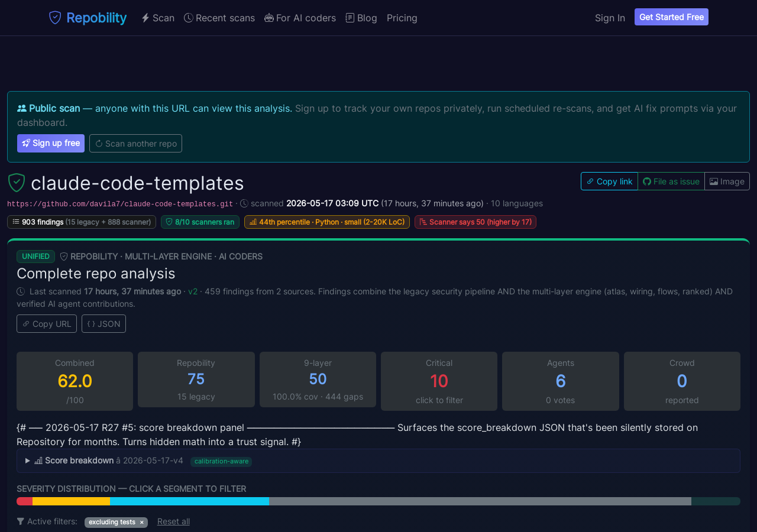Viewport: 757px width, 532px height.
Task: Filter by the red severity segment
Action: pos(24,501)
